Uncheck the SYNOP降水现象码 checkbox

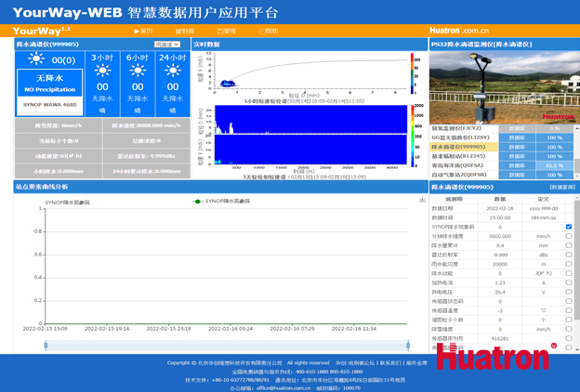pyautogui.click(x=569, y=227)
